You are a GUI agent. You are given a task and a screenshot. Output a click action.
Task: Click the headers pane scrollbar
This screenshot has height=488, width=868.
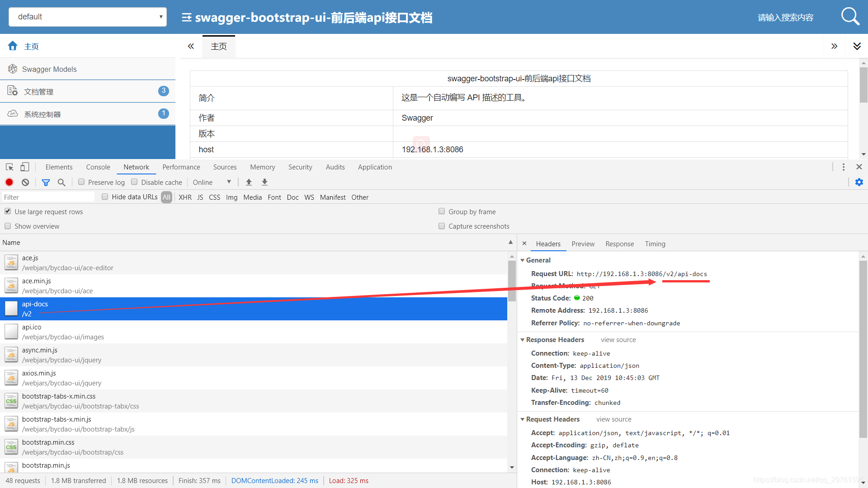click(x=863, y=349)
